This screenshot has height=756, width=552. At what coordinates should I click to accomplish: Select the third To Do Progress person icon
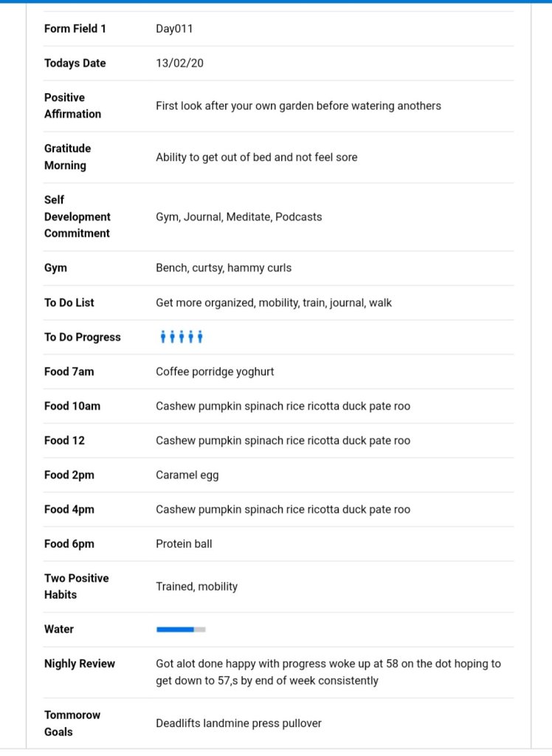click(x=182, y=337)
